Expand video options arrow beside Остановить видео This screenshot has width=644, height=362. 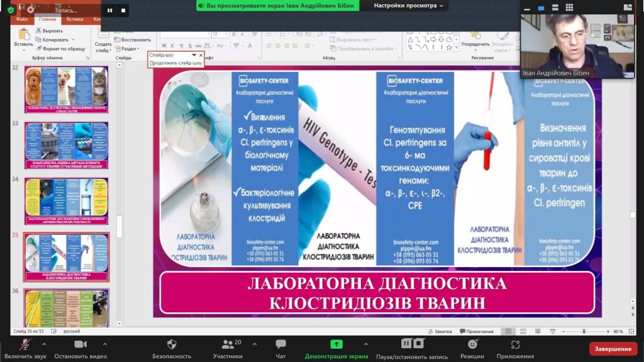point(105,344)
